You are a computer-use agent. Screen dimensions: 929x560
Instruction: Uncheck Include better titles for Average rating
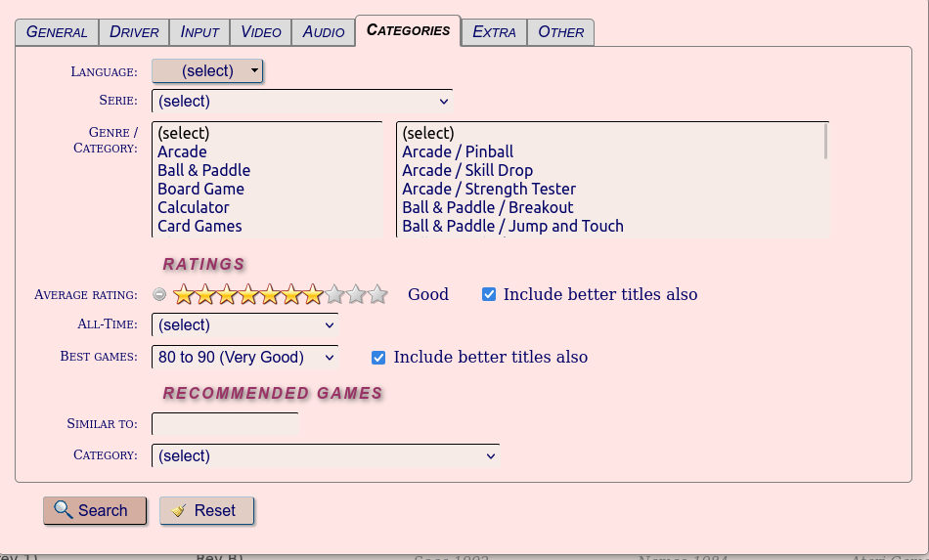pos(489,294)
